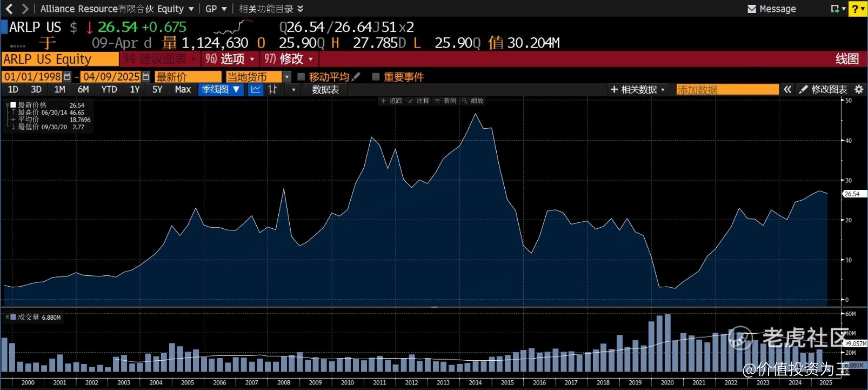The width and height of the screenshot is (868, 390).
Task: Click the 添加数据 input field
Action: [727, 89]
